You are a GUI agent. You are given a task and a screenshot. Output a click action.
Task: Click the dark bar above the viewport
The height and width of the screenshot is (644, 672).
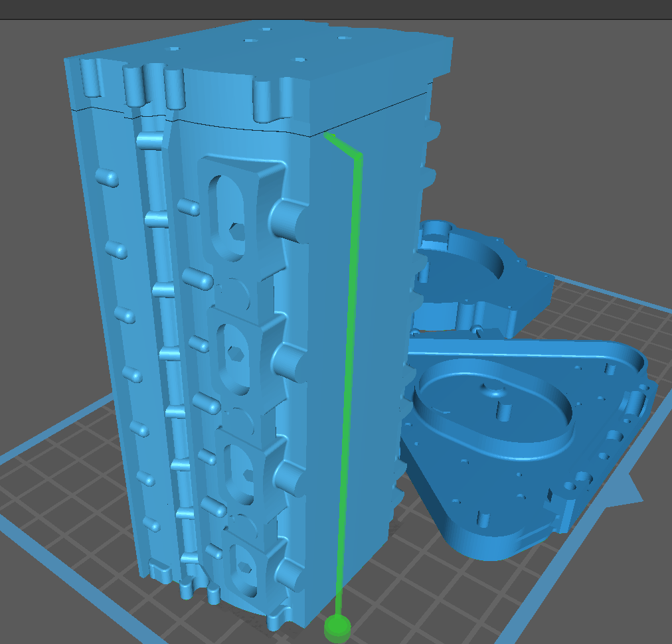pos(332,9)
